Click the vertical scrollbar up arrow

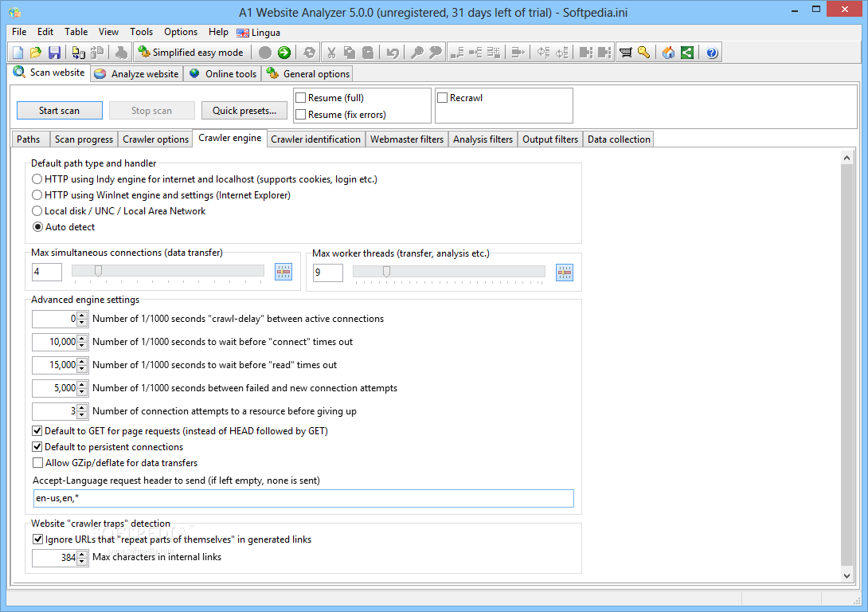[847, 158]
